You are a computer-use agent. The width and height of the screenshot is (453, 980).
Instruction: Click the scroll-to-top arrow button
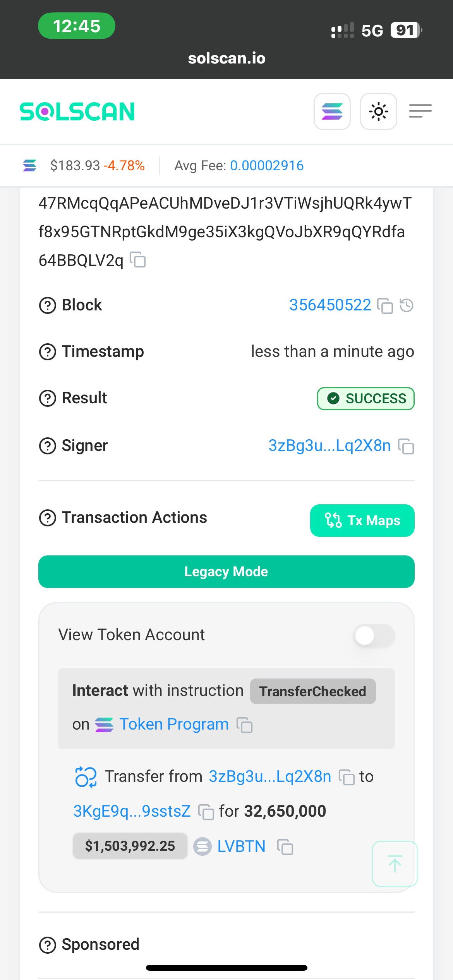(395, 863)
